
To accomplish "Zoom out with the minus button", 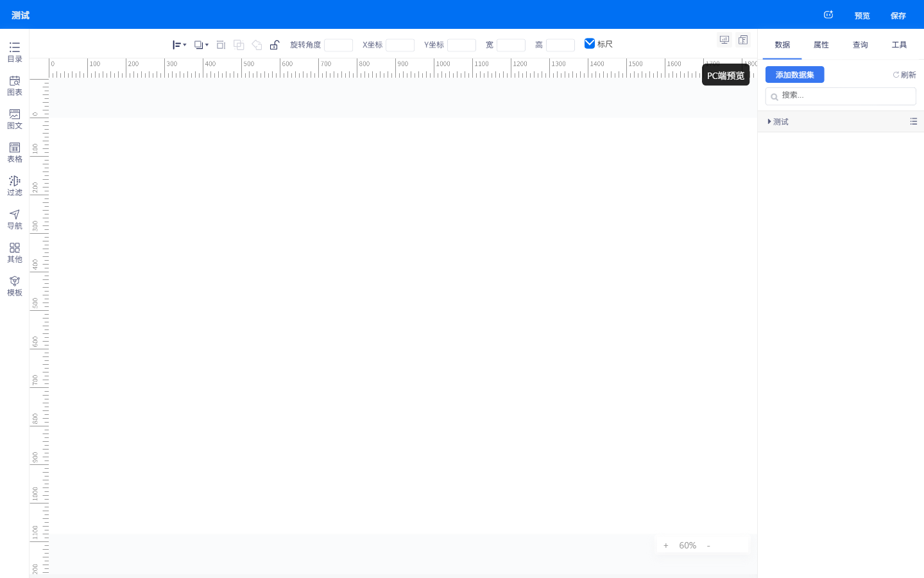I will (x=708, y=545).
